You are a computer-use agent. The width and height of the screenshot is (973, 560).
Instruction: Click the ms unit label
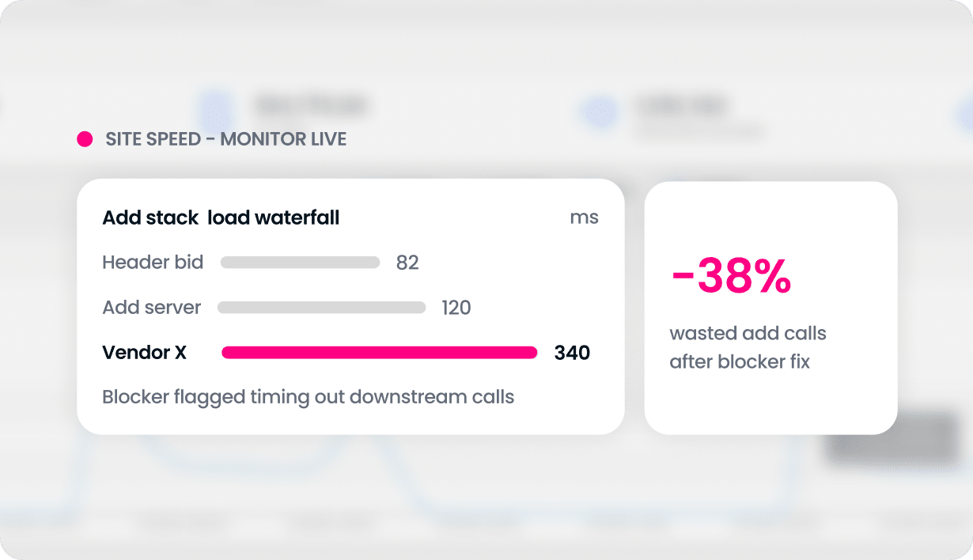584,218
